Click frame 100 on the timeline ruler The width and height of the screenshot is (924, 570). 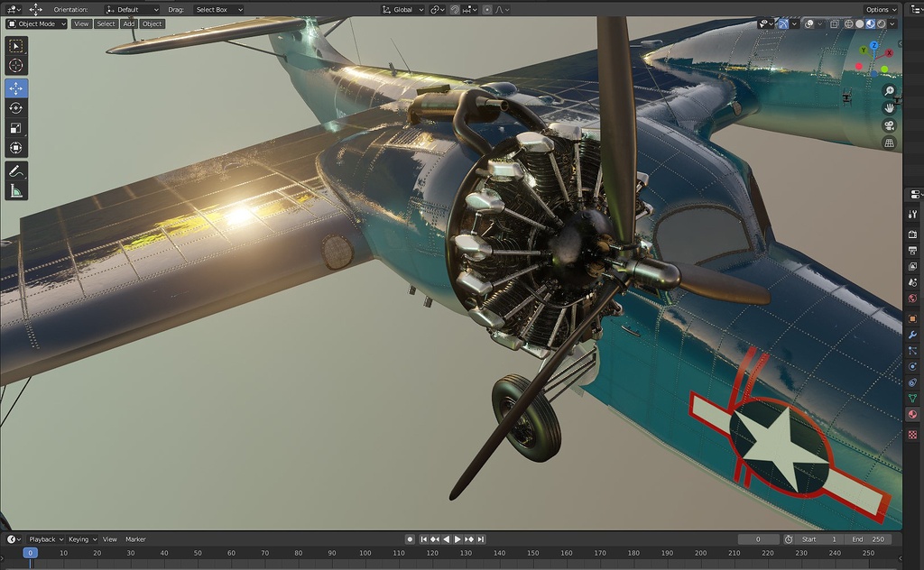click(365, 553)
